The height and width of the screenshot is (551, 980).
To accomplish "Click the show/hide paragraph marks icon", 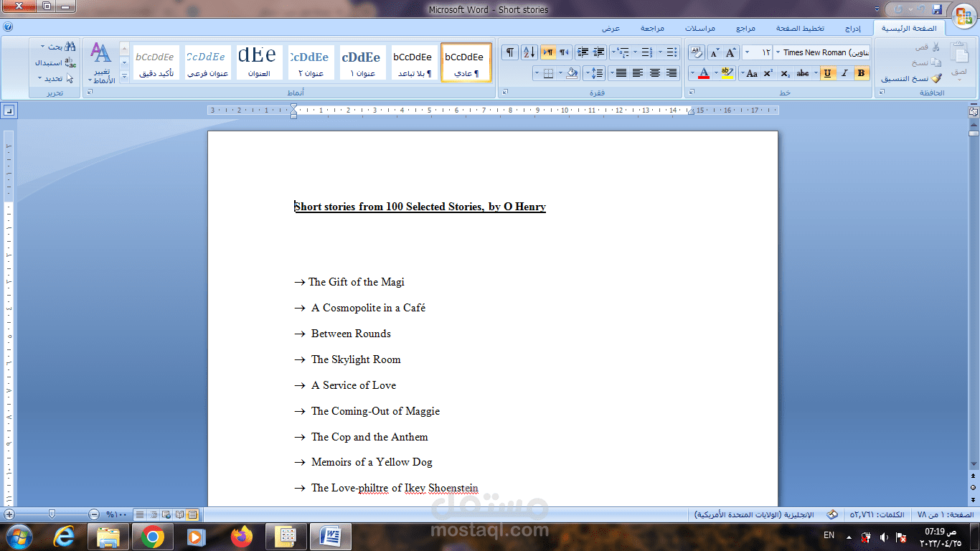I will click(x=510, y=52).
